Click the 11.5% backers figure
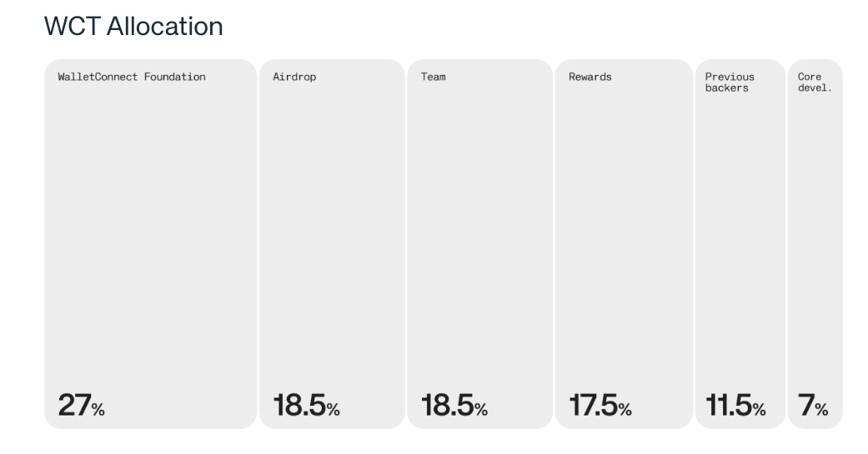 (x=735, y=405)
